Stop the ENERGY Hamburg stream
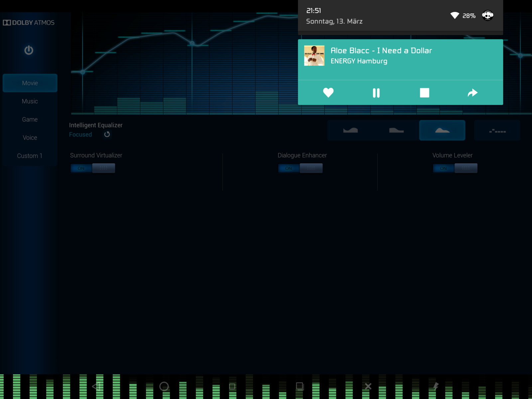 tap(424, 93)
